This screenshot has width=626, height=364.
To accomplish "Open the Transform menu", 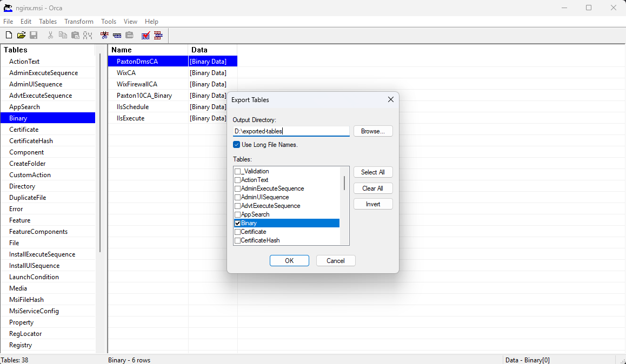I will (x=78, y=22).
